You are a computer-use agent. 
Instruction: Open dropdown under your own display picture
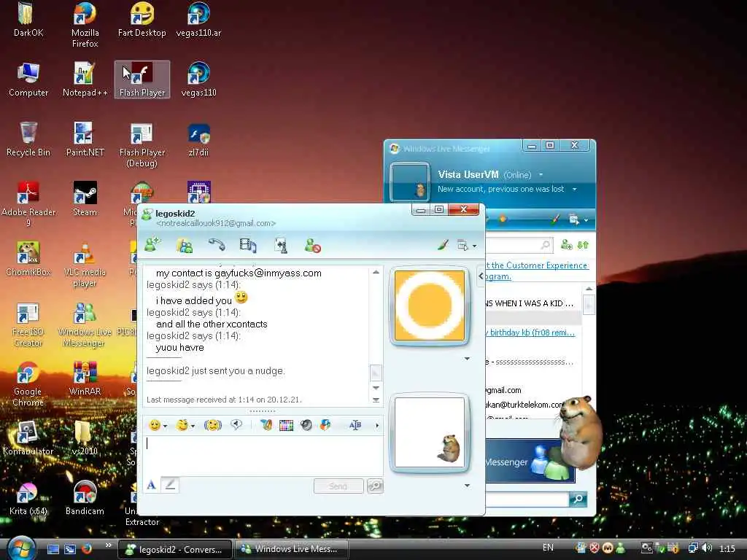[468, 485]
